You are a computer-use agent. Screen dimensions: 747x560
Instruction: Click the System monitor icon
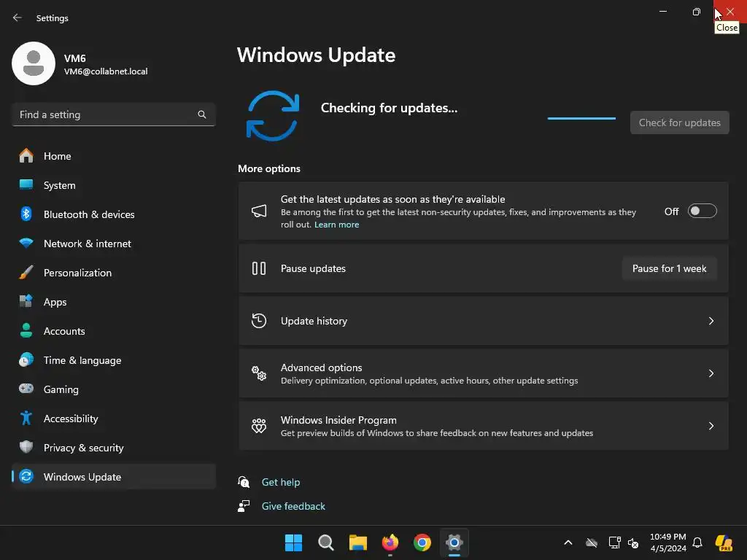tap(26, 184)
